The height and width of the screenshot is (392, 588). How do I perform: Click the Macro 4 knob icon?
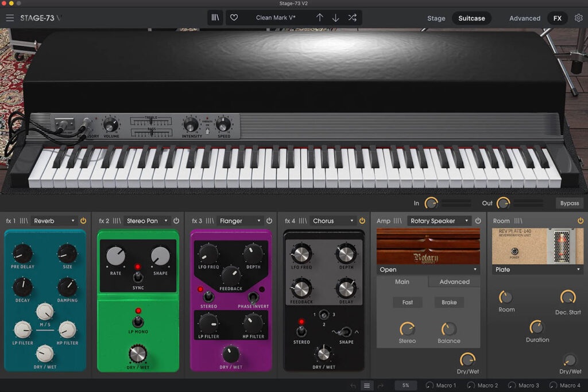coord(553,385)
